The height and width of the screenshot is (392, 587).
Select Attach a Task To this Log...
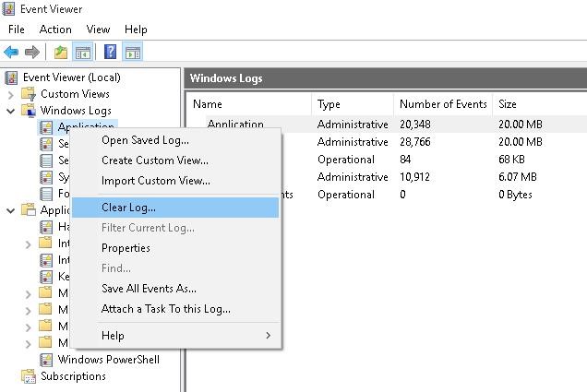[x=166, y=309]
